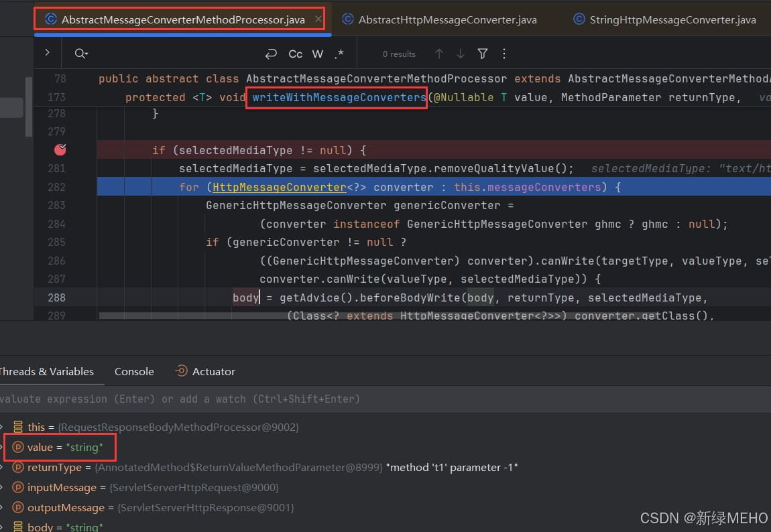Click the class icon on AbstractHttpMessageConverter.java tab
Image resolution: width=771 pixels, height=532 pixels.
348,19
